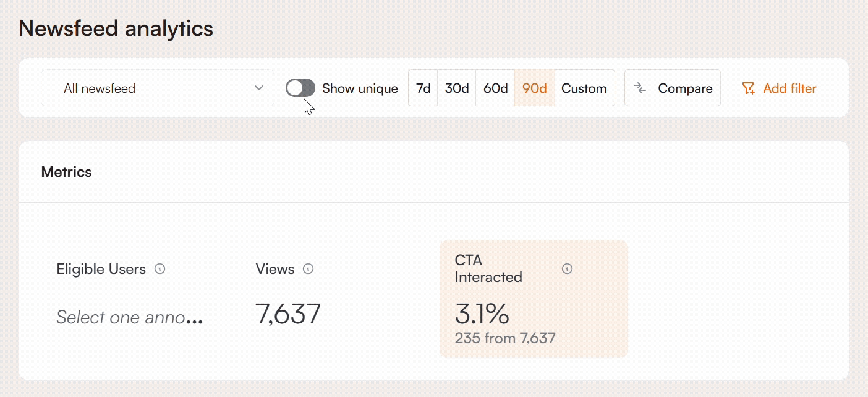This screenshot has height=397, width=868.
Task: Click the Views value 7,637
Action: click(288, 314)
